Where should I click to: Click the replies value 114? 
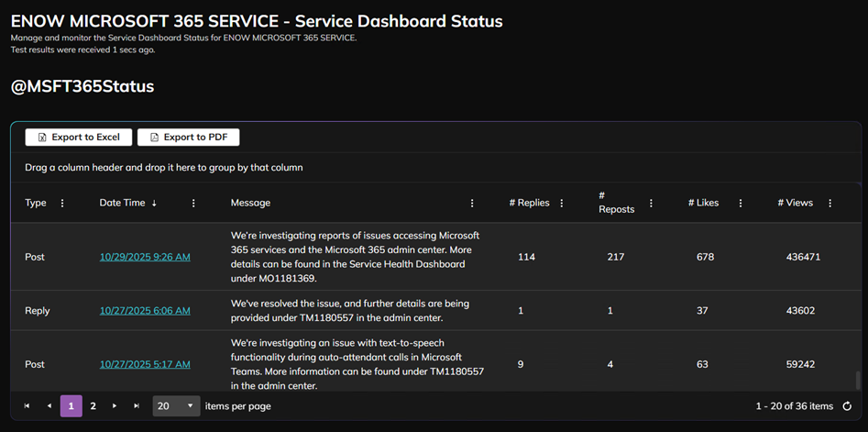tap(526, 257)
